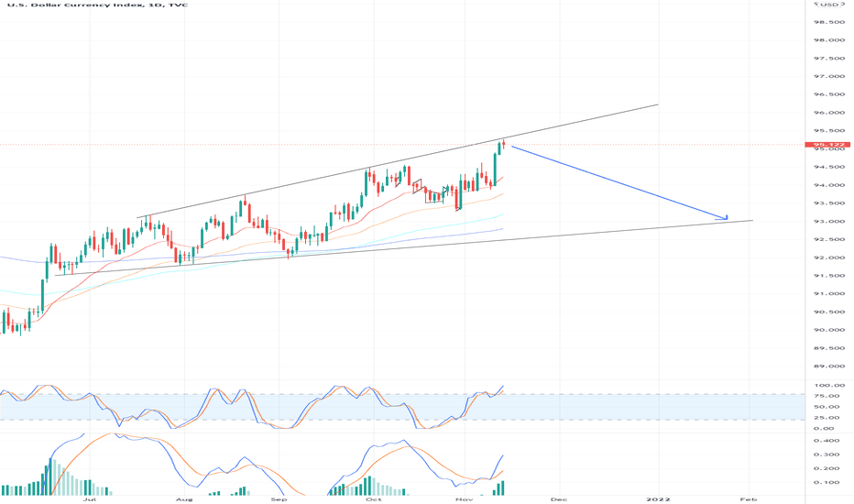This screenshot has height=504, width=854.
Task: Click the 92.500 price scale label
Action: pyautogui.click(x=829, y=240)
